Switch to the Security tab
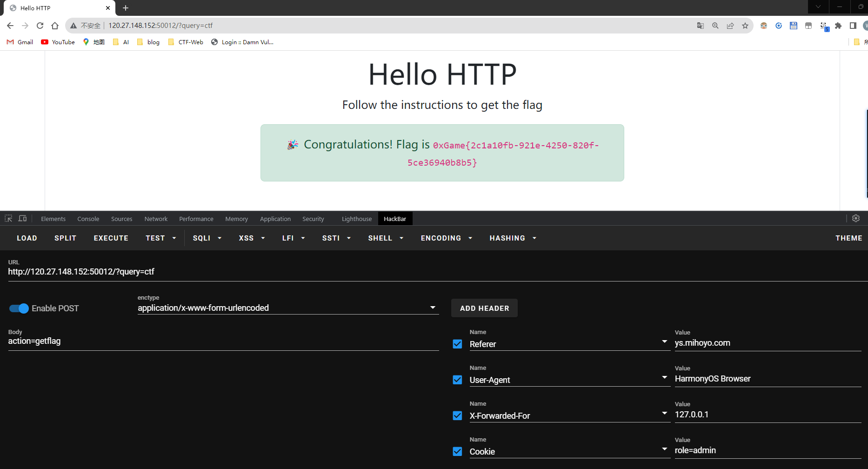This screenshot has height=469, width=868. point(313,219)
